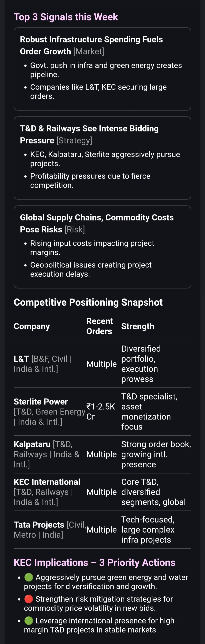Click the "Strength" column header

138,326
